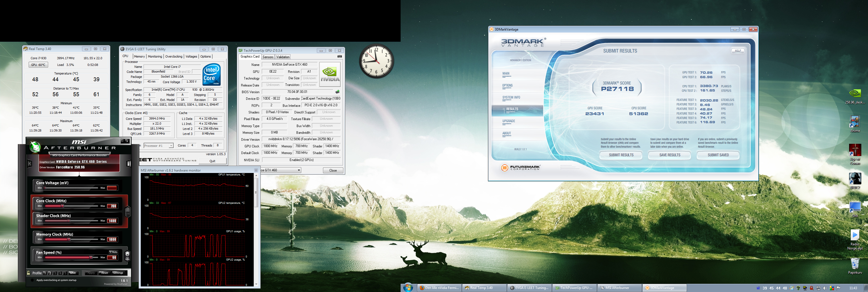The image size is (868, 292).
Task: Click the fan User Define gear icon
Action: [x=127, y=256]
